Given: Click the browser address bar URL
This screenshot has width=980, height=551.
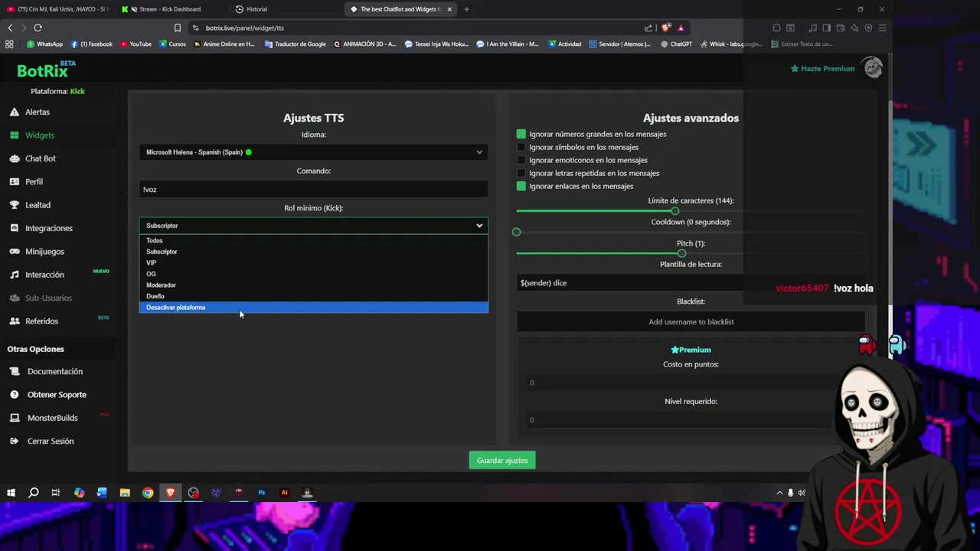Looking at the screenshot, I should pyautogui.click(x=245, y=28).
